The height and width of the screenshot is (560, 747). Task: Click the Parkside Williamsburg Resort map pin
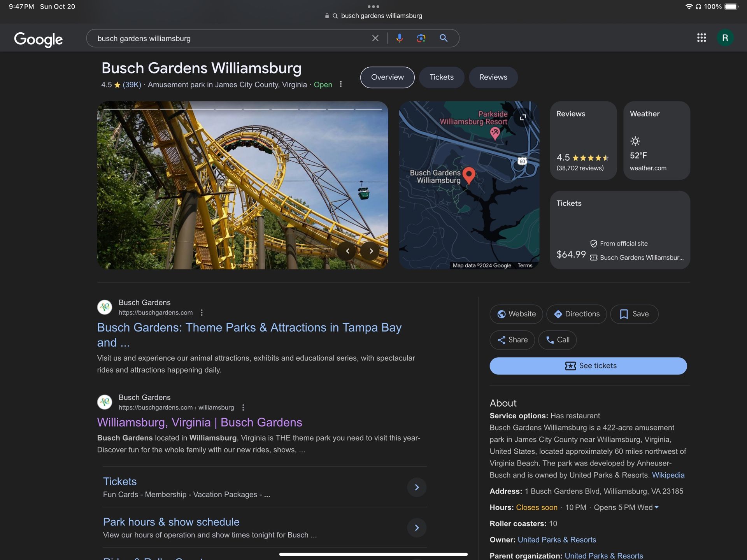click(494, 134)
